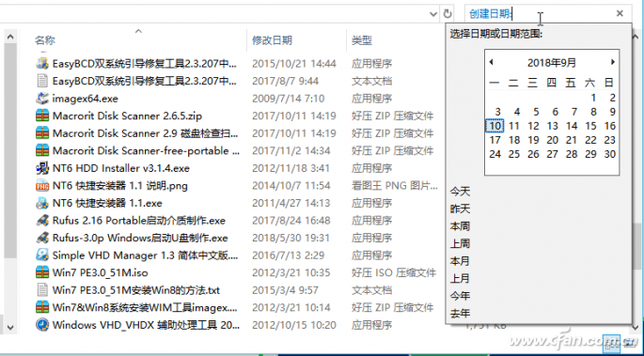The image size is (644, 356).
Task: Click the Rufus 2.16 Portable exe icon
Action: tap(42, 221)
